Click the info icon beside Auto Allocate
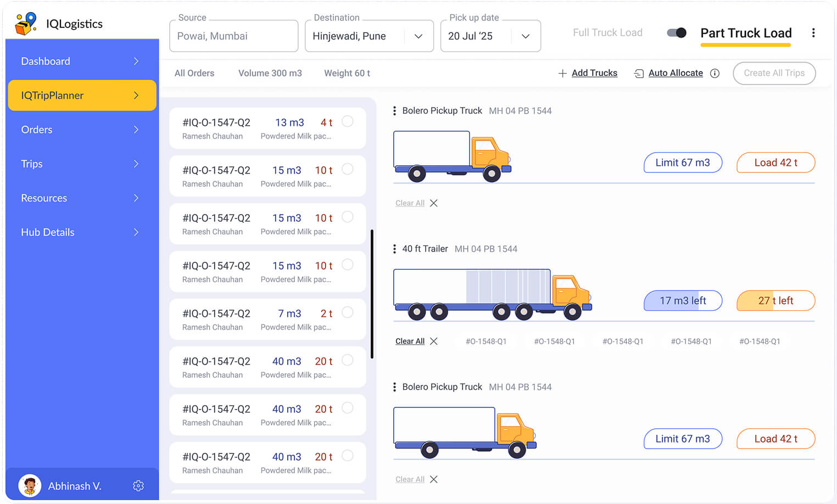 [x=715, y=73]
